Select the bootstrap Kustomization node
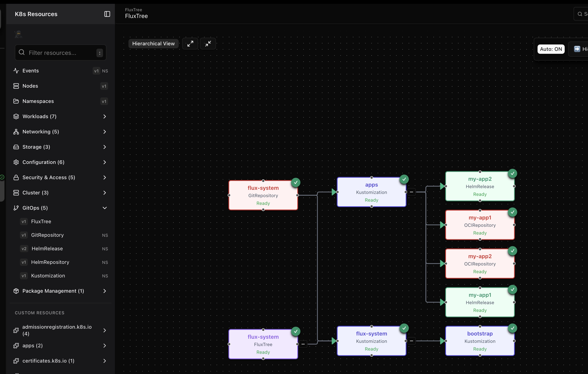 coord(480,341)
